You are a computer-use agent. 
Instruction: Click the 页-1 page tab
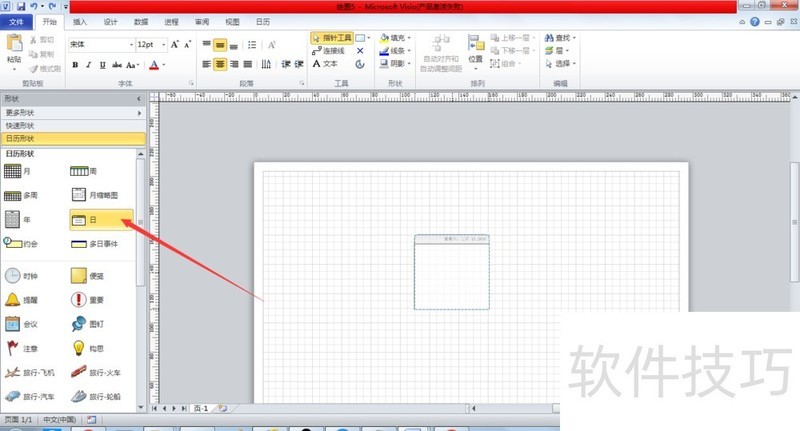(201, 409)
